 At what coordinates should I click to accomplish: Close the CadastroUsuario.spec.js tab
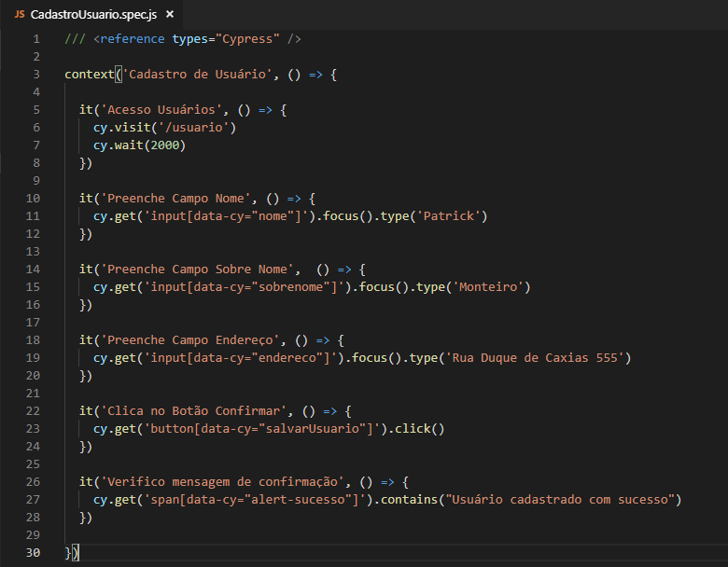coord(168,15)
